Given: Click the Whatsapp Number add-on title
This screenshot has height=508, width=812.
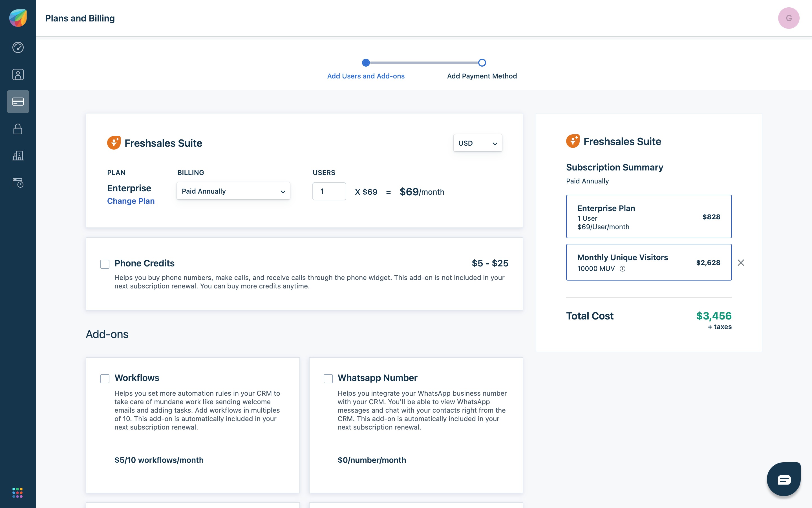Looking at the screenshot, I should pos(378,378).
